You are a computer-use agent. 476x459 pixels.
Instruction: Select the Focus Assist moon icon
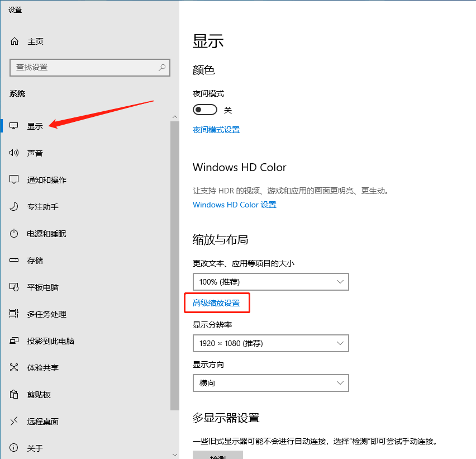[x=15, y=207]
